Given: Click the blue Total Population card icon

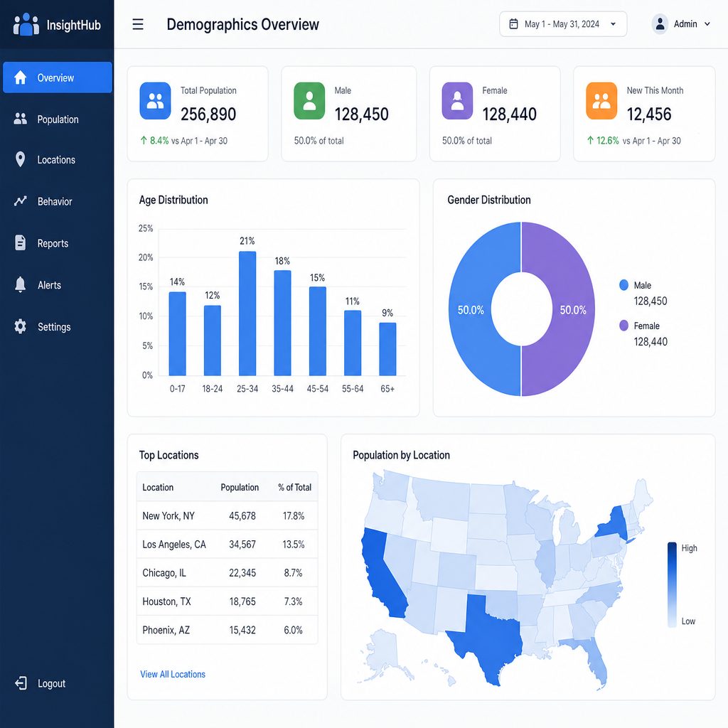Looking at the screenshot, I should click(155, 101).
